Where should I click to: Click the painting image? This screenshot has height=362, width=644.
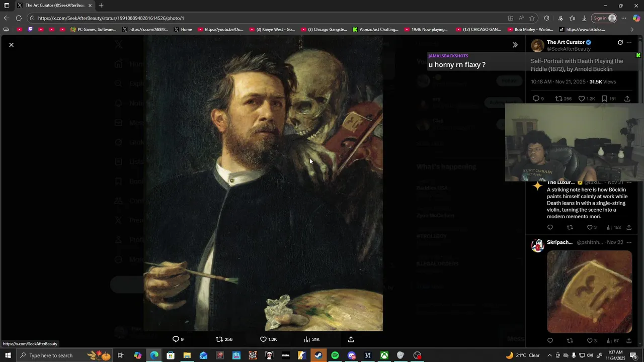pos(263,184)
